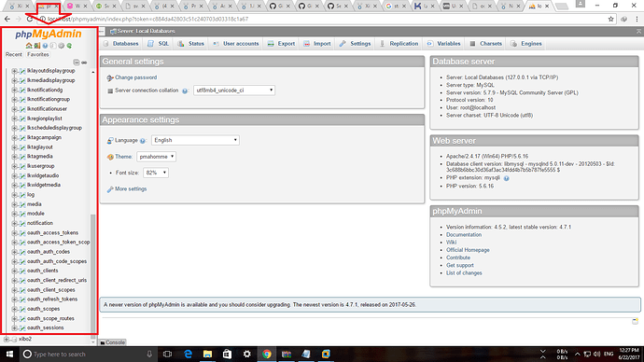Click help icon next to PHP extension mysqli
The width and height of the screenshot is (644, 362).
pos(507,178)
